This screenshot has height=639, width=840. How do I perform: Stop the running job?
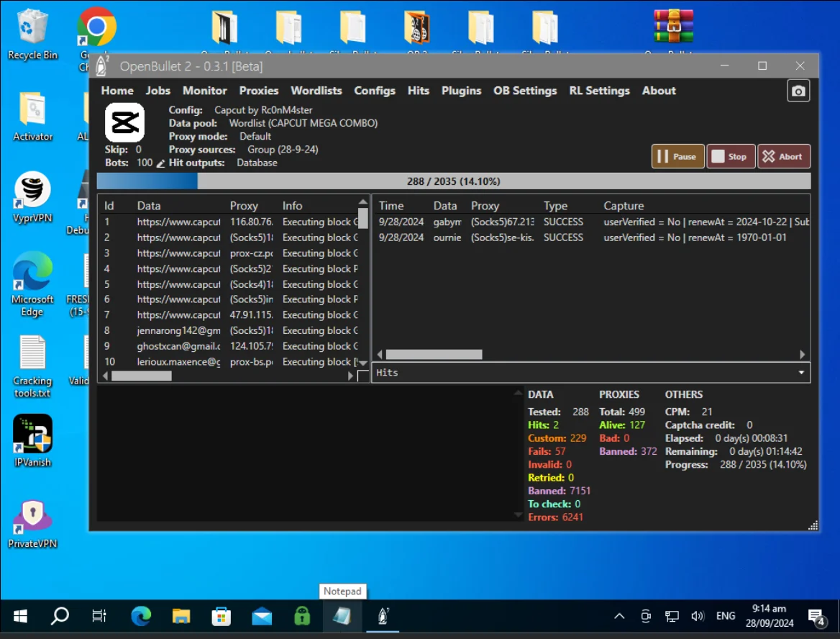[x=731, y=157]
